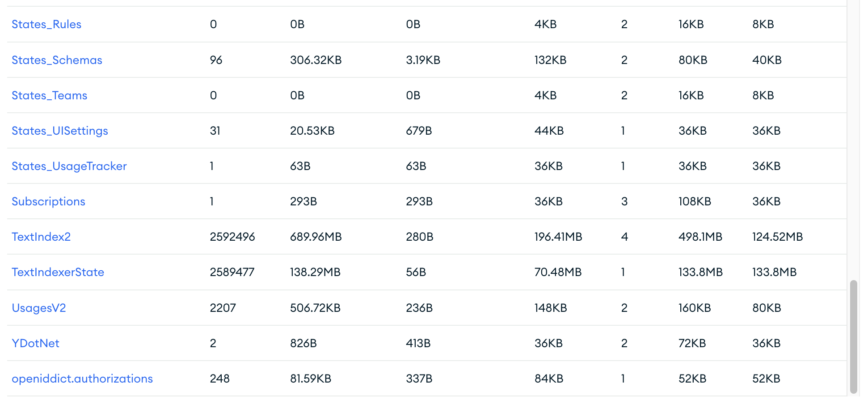
Task: Click the vertical scrollbar thumb
Action: tap(853, 337)
